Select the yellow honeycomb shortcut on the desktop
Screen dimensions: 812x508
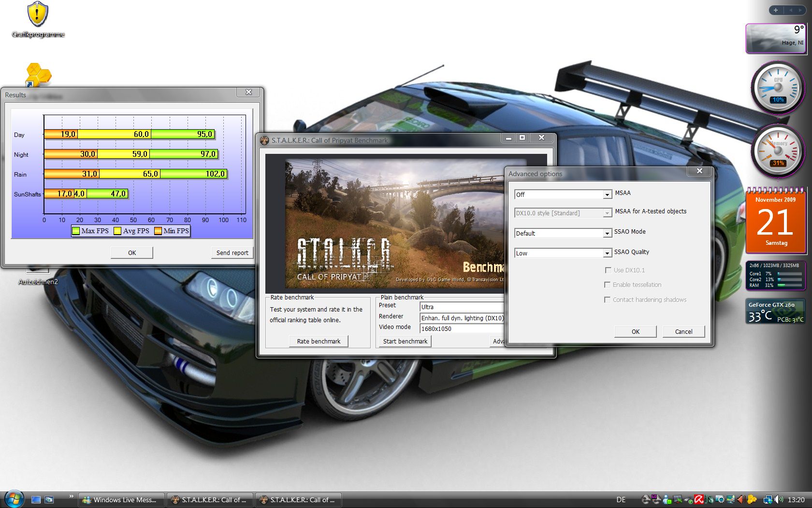(x=38, y=75)
